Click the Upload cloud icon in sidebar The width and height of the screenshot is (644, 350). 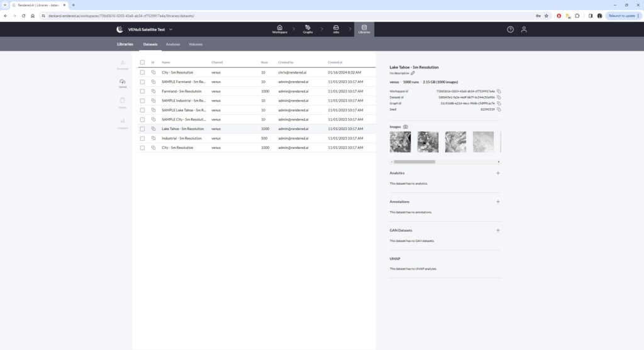[123, 82]
